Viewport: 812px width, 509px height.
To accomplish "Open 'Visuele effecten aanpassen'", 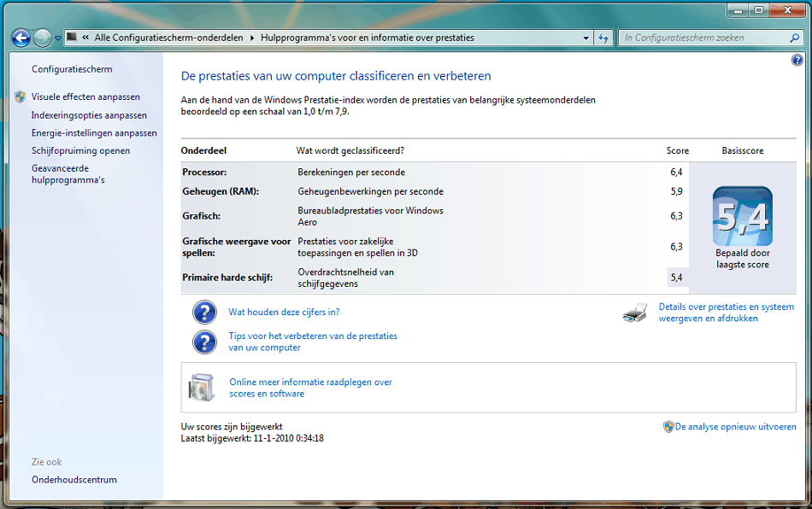I will 85,97.
